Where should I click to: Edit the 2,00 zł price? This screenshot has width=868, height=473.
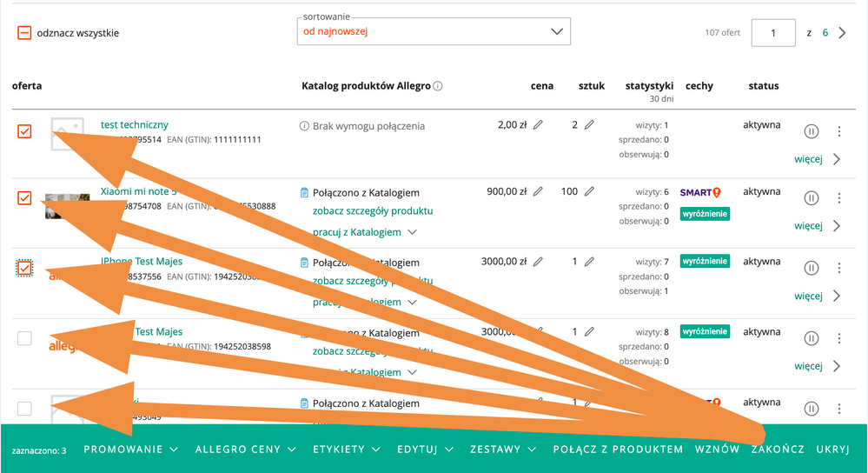pyautogui.click(x=538, y=124)
